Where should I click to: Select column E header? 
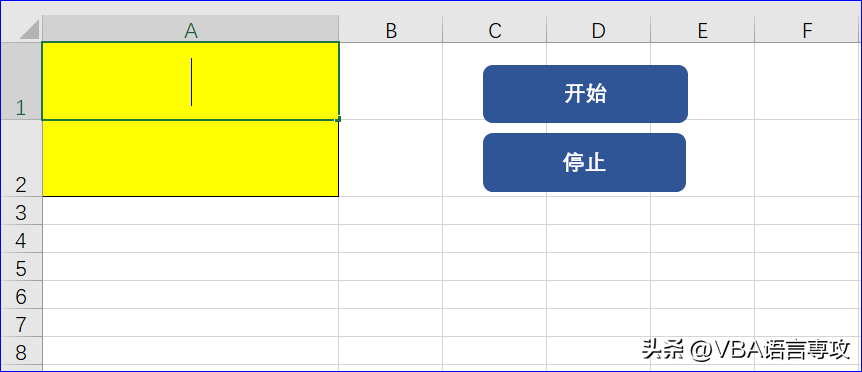click(703, 29)
